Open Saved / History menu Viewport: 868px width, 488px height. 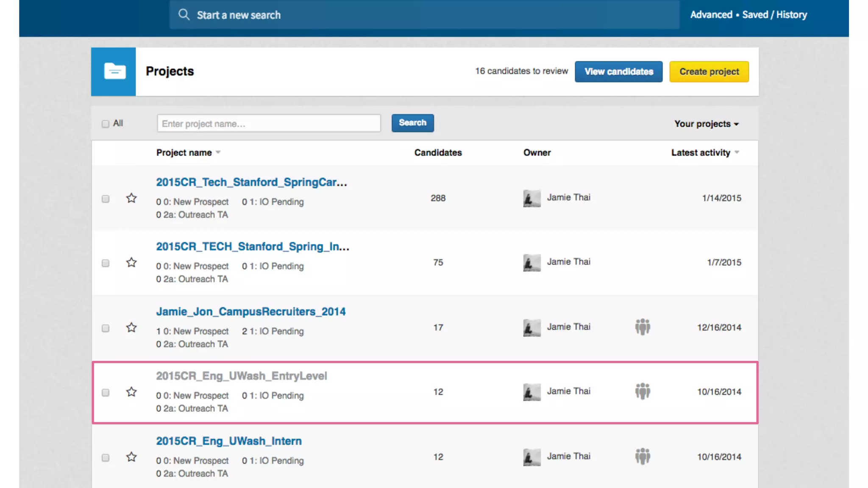tap(774, 15)
